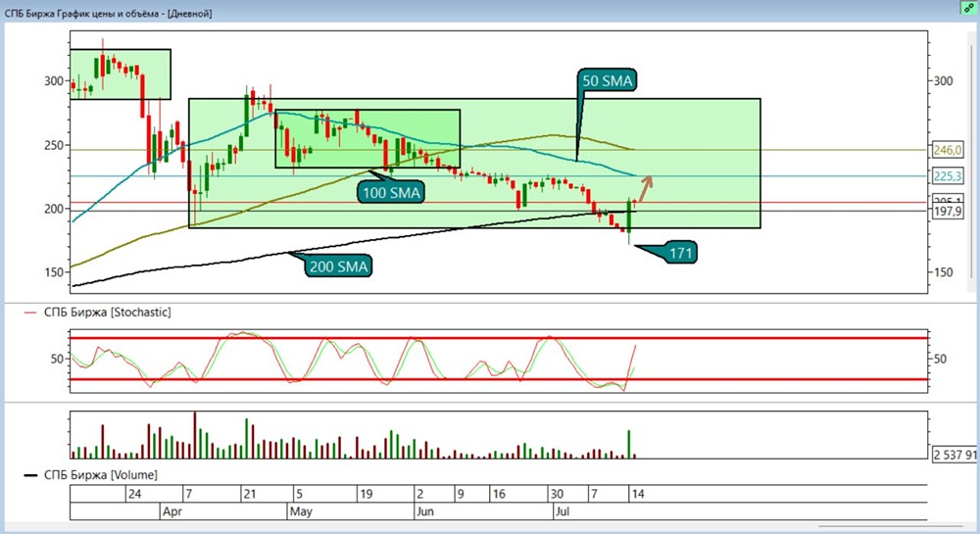
Task: Click the date label '24' on time axis
Action: [x=134, y=494]
